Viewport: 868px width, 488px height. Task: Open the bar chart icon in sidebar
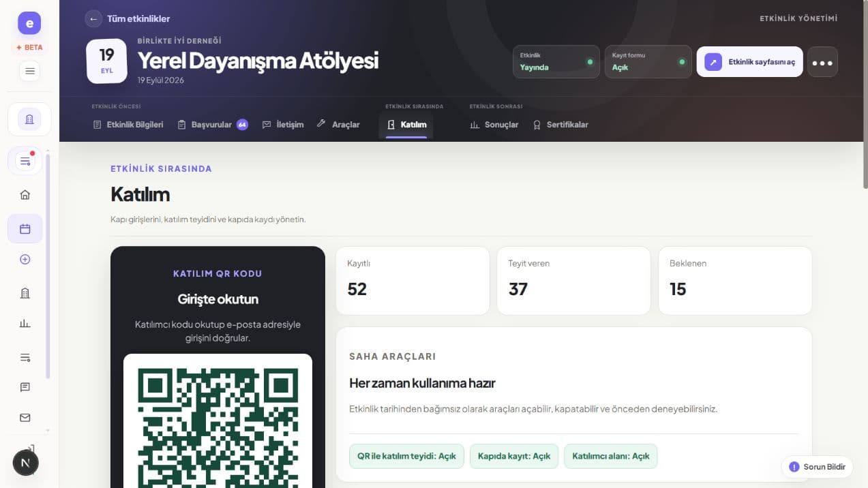click(25, 324)
